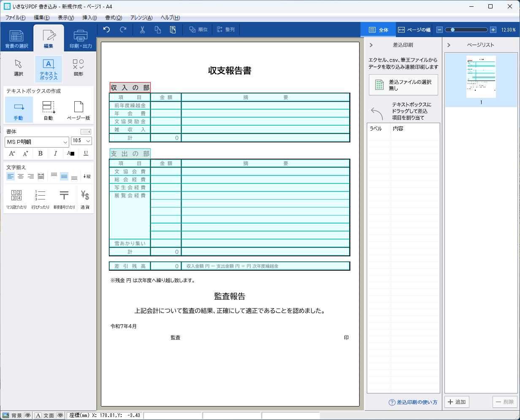Screen dimensions: 520x420
Task: Open the font color picker
Action: coord(70,153)
